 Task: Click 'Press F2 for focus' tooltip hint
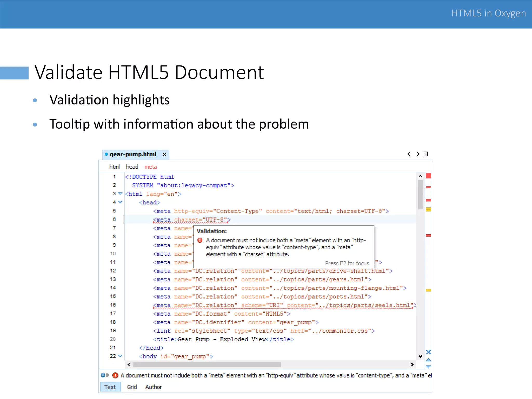[x=347, y=263]
